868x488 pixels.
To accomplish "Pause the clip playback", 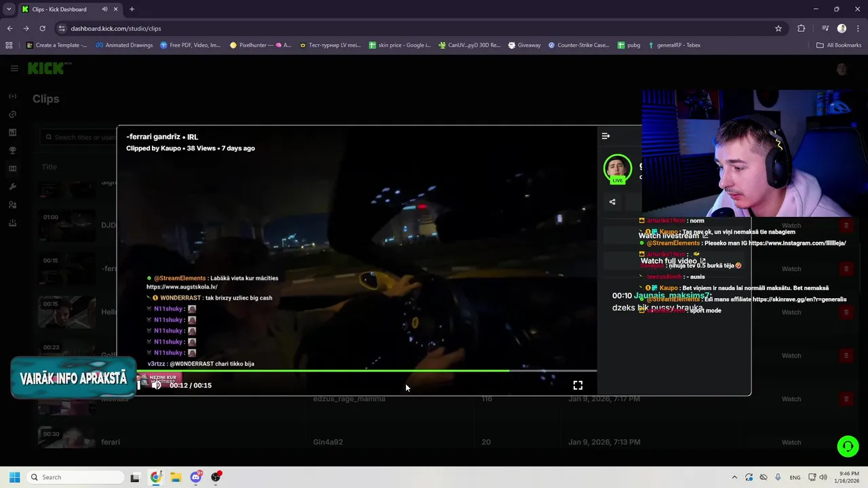I will point(139,385).
